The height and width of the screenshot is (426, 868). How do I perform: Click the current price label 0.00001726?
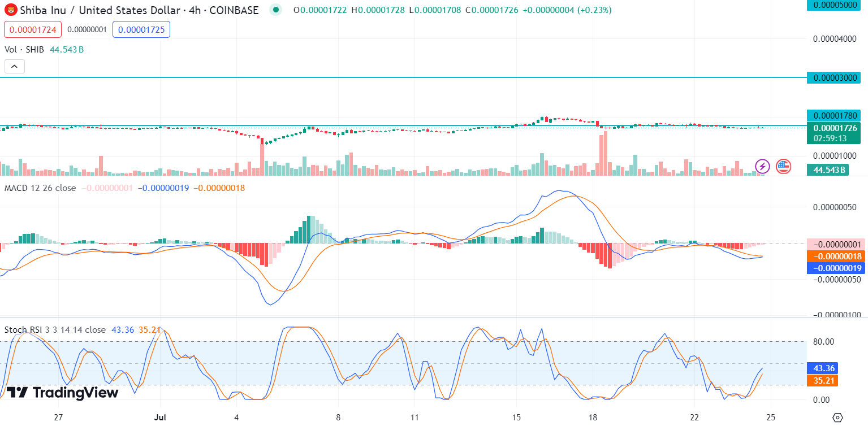click(x=835, y=128)
